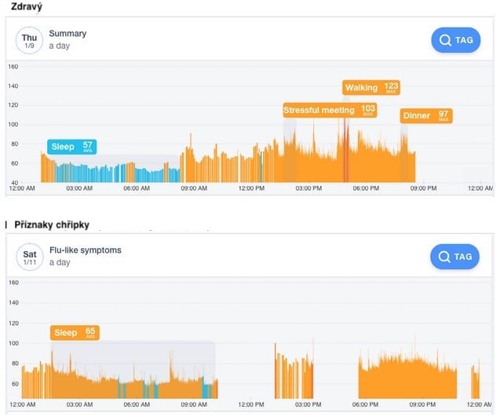504x420 pixels.
Task: Click the 12:00 PM label on Thursday chart
Action: click(x=251, y=188)
